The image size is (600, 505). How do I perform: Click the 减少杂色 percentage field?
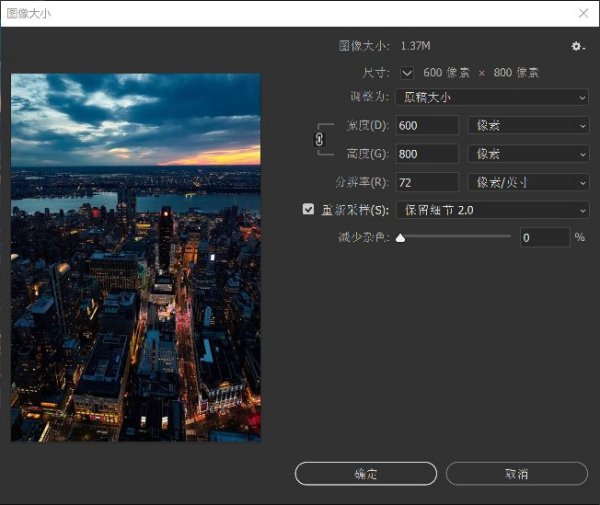coord(545,238)
